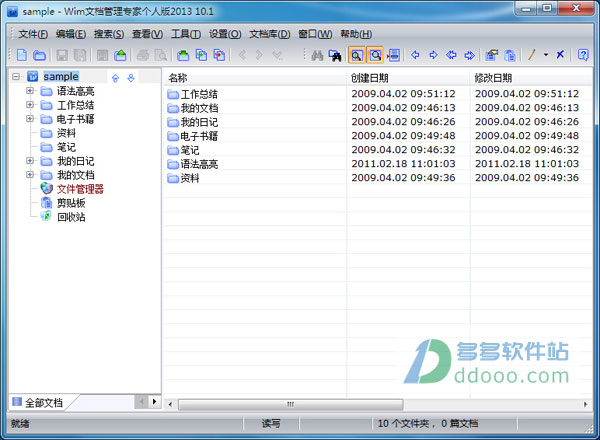Sort list by 创建日期 column header
The height and width of the screenshot is (440, 600).
(408, 78)
